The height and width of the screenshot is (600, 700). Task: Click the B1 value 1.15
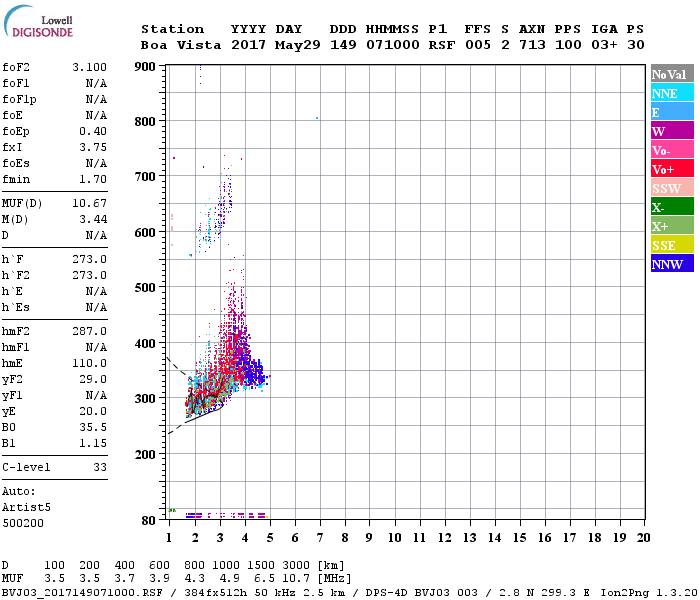click(93, 443)
